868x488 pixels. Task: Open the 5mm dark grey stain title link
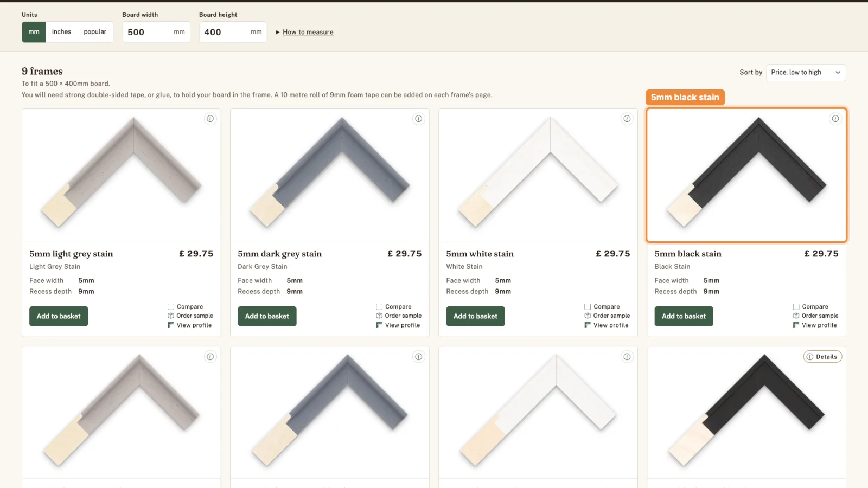pos(279,254)
